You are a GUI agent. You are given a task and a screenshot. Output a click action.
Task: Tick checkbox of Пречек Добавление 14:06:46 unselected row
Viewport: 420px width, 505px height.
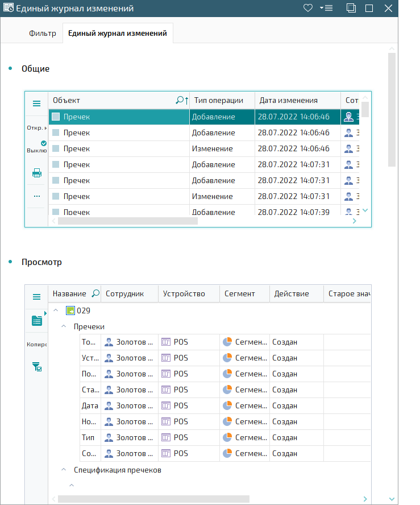[56, 133]
